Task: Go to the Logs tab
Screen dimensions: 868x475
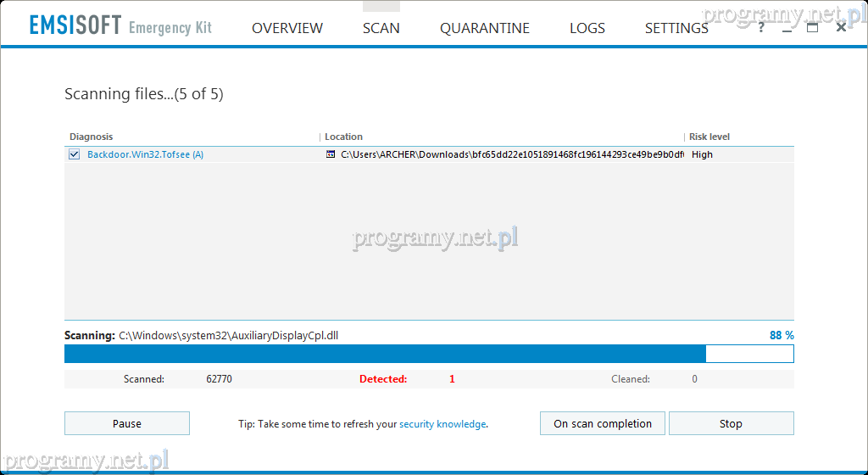Action: pyautogui.click(x=587, y=28)
